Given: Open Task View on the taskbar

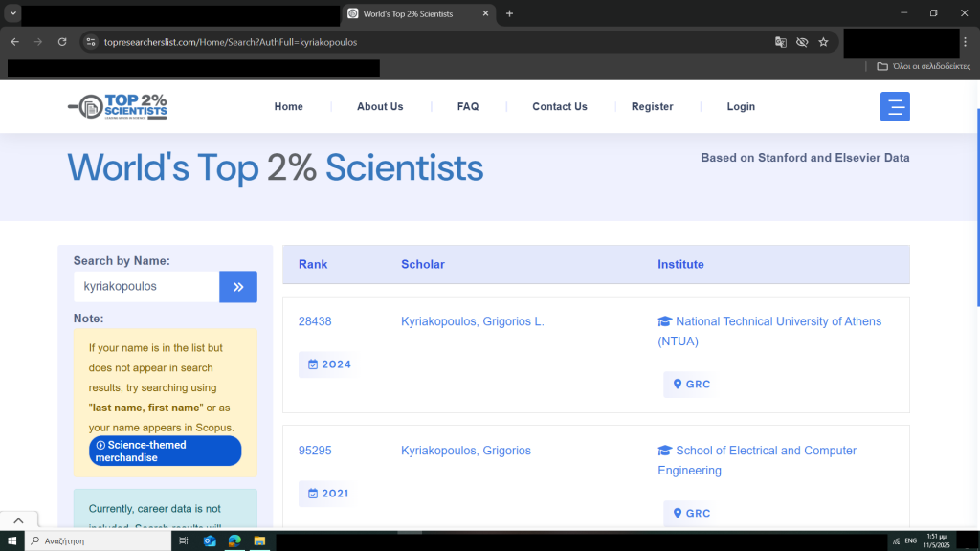Looking at the screenshot, I should click(x=183, y=541).
